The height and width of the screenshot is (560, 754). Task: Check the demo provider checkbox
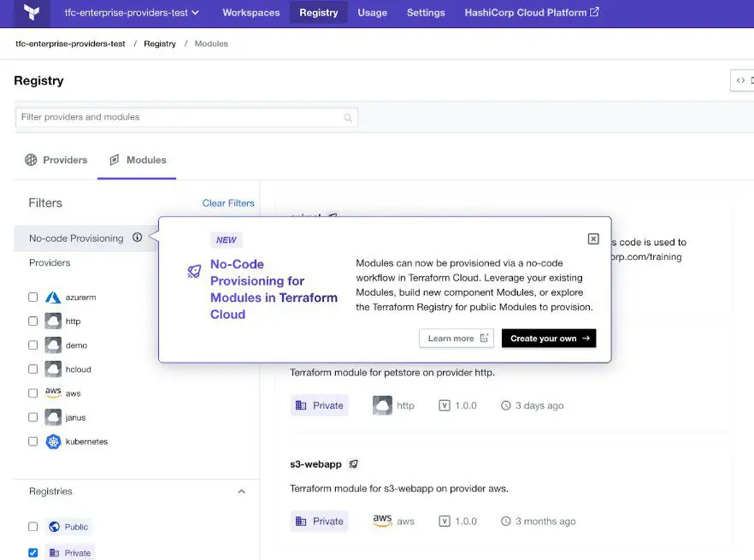point(32,345)
